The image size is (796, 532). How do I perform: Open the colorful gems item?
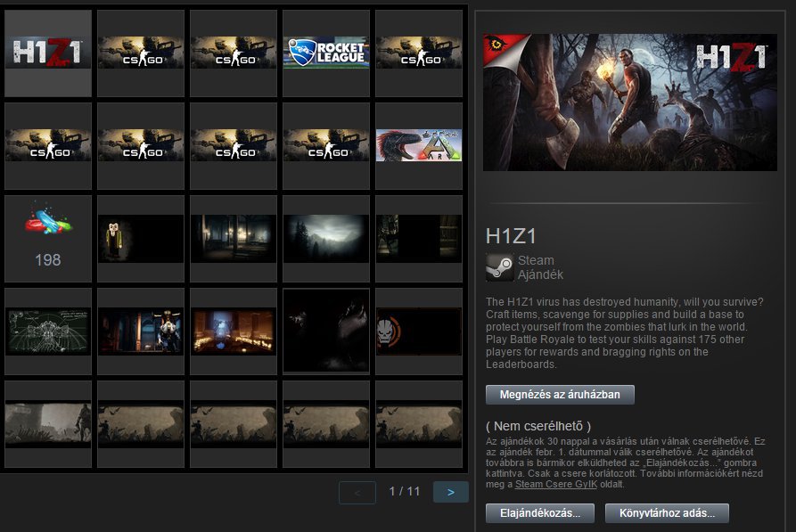[x=48, y=239]
